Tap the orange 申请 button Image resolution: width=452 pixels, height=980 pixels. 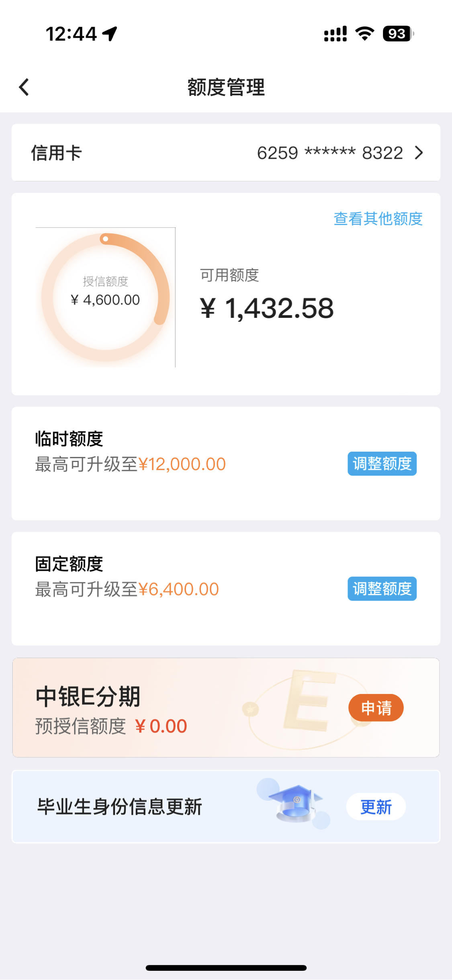(x=376, y=708)
